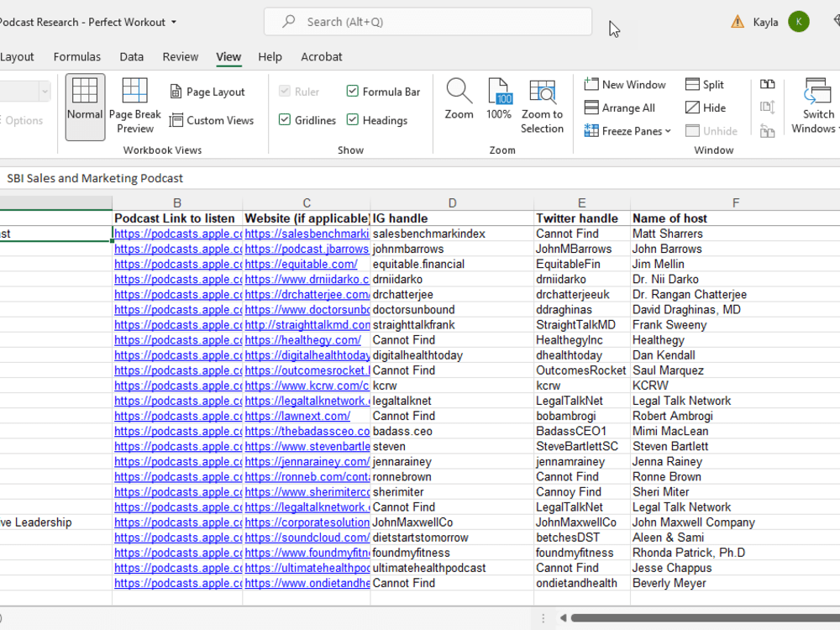The width and height of the screenshot is (840, 630).
Task: Select column C header
Action: 307,203
